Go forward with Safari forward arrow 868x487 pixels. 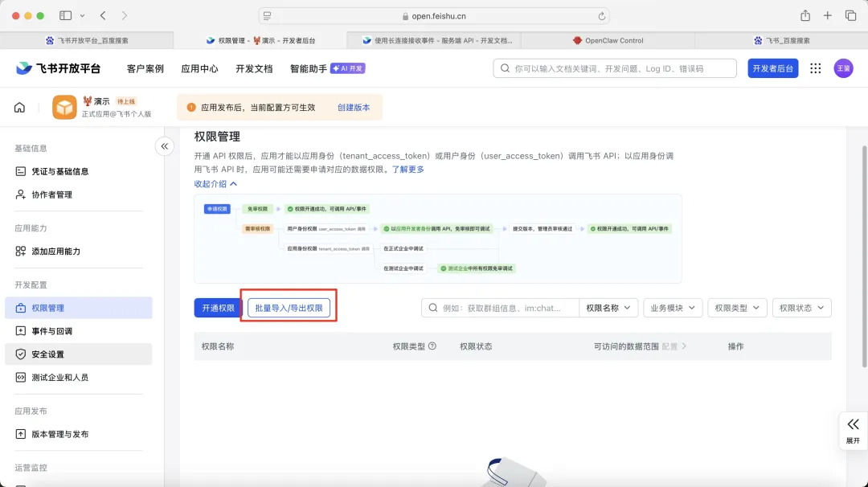point(124,15)
